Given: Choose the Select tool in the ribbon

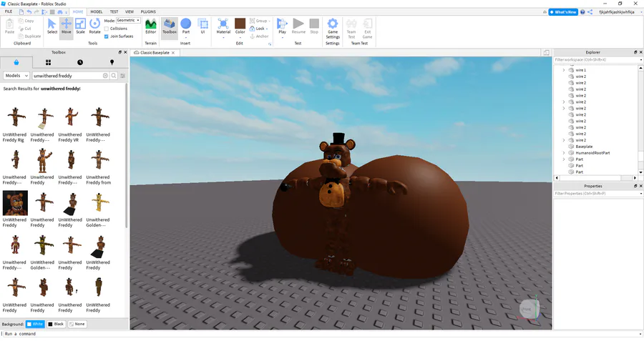Looking at the screenshot, I should (x=52, y=26).
